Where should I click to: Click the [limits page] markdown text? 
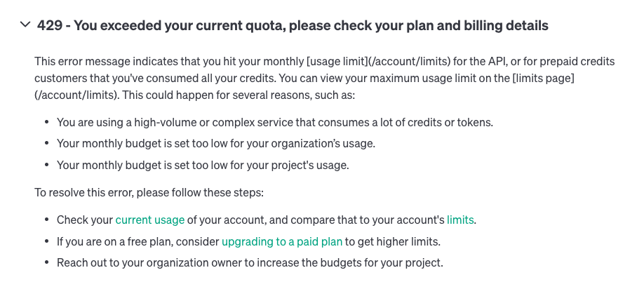point(543,79)
